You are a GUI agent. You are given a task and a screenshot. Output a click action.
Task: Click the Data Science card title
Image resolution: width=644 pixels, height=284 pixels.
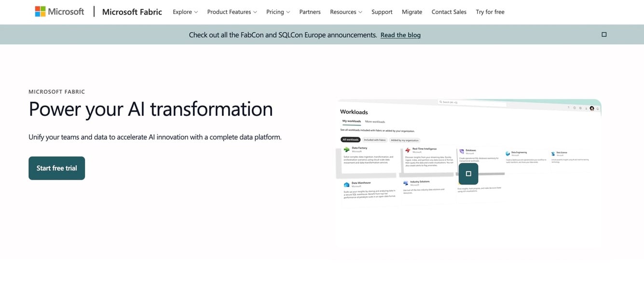click(x=562, y=153)
